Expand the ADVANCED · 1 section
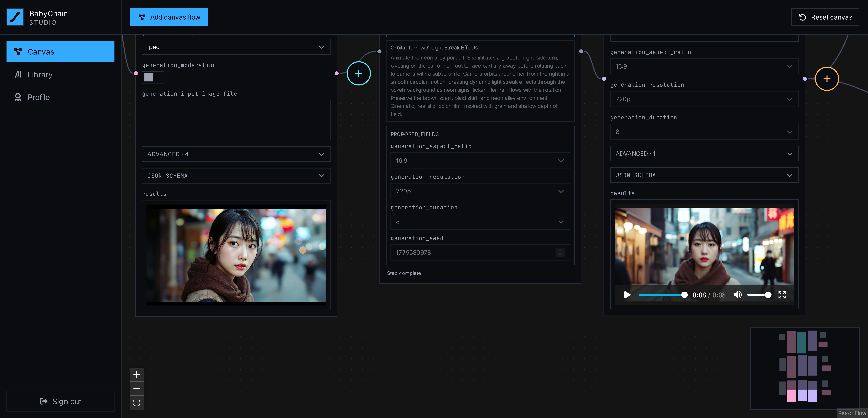 (x=704, y=154)
